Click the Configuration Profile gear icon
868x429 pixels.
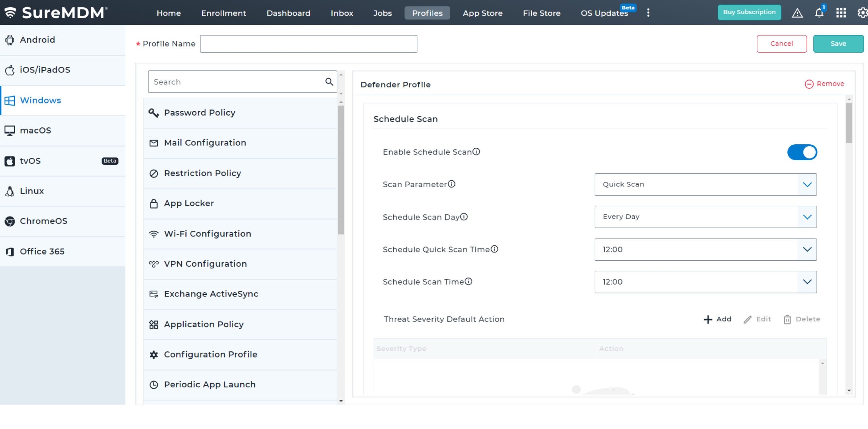coord(154,354)
